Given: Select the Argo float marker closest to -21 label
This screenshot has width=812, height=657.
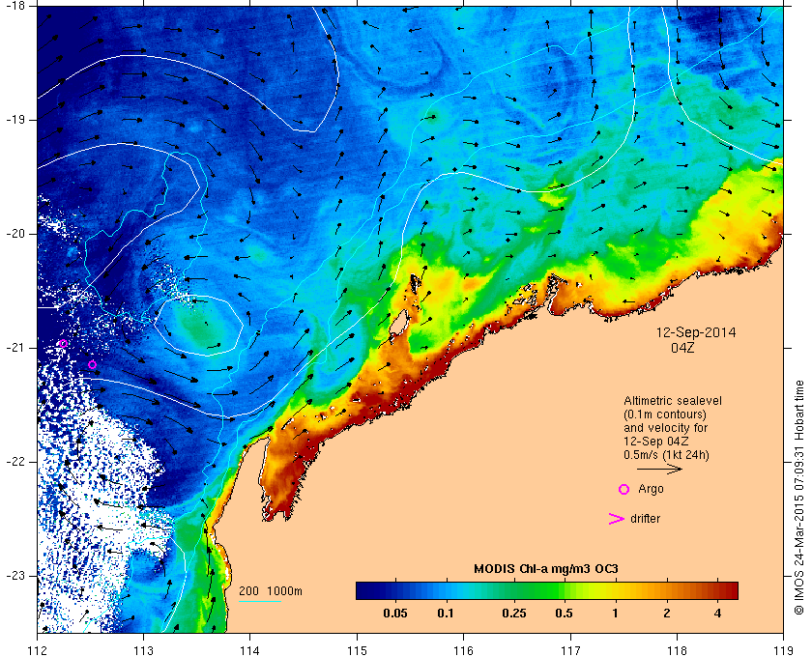Looking at the screenshot, I should pos(63,343).
